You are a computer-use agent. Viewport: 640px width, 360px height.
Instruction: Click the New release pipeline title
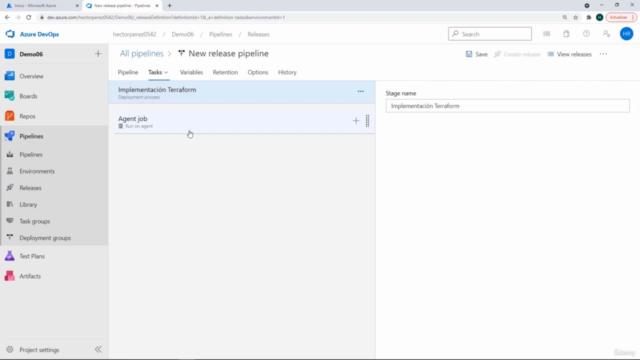(x=228, y=53)
